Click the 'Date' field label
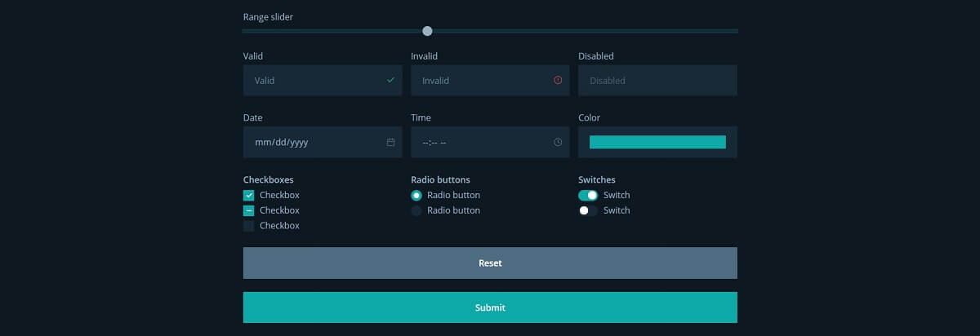The image size is (980, 336). click(x=253, y=117)
